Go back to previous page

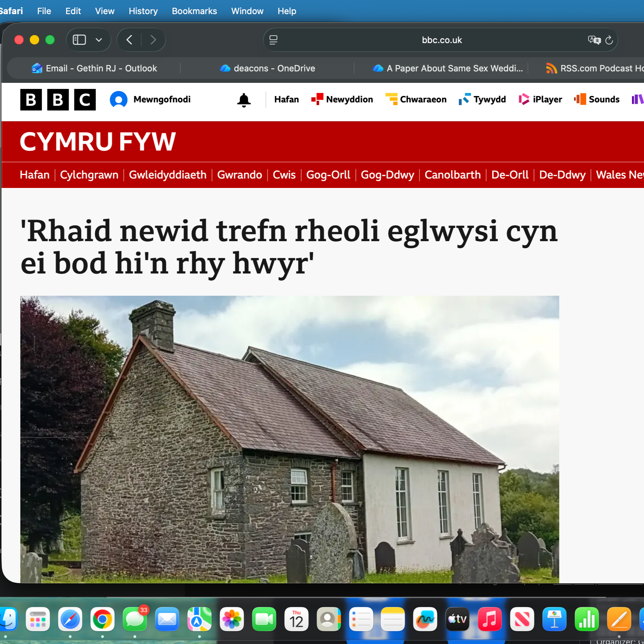[129, 40]
